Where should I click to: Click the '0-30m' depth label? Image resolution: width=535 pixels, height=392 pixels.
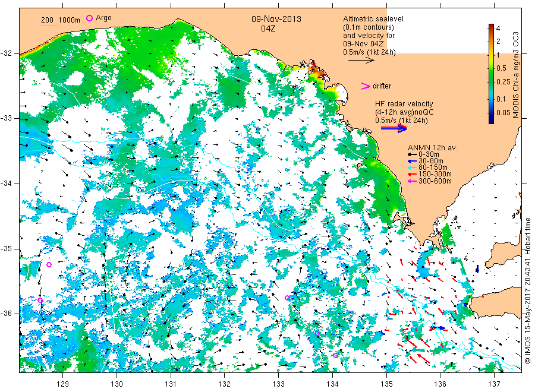tap(429, 154)
